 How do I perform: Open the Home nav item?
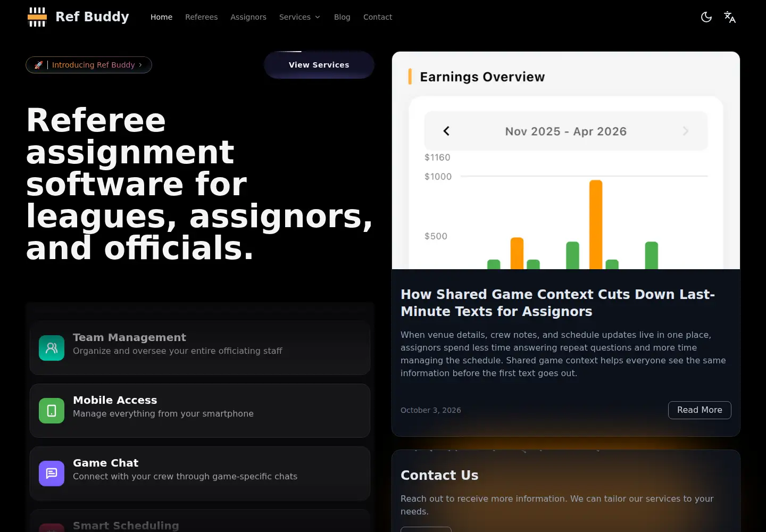161,17
